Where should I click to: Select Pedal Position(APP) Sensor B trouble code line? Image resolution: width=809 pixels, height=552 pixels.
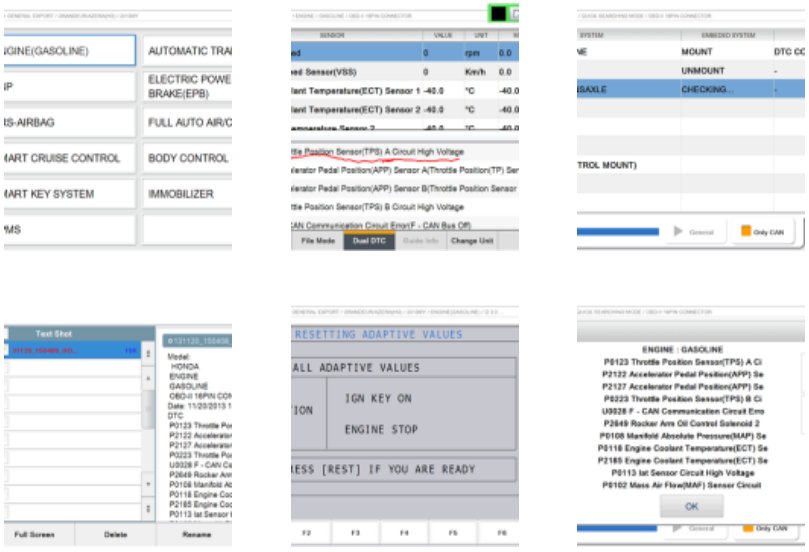tap(405, 188)
